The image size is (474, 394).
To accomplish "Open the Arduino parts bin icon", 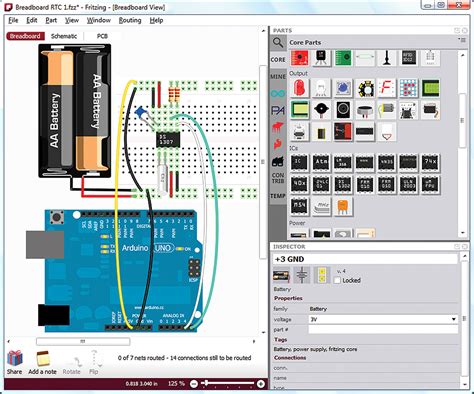I will coord(278,93).
